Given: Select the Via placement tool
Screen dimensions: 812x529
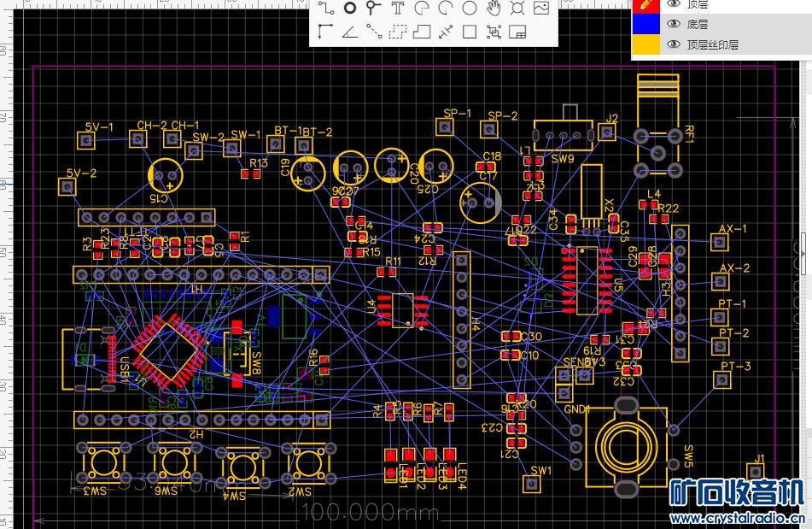Looking at the screenshot, I should pos(373,8).
